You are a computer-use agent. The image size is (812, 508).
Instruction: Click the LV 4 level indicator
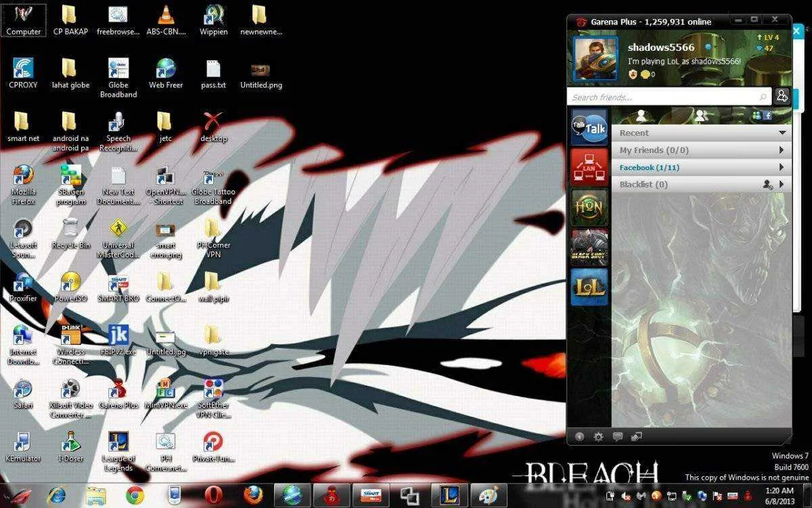click(768, 37)
